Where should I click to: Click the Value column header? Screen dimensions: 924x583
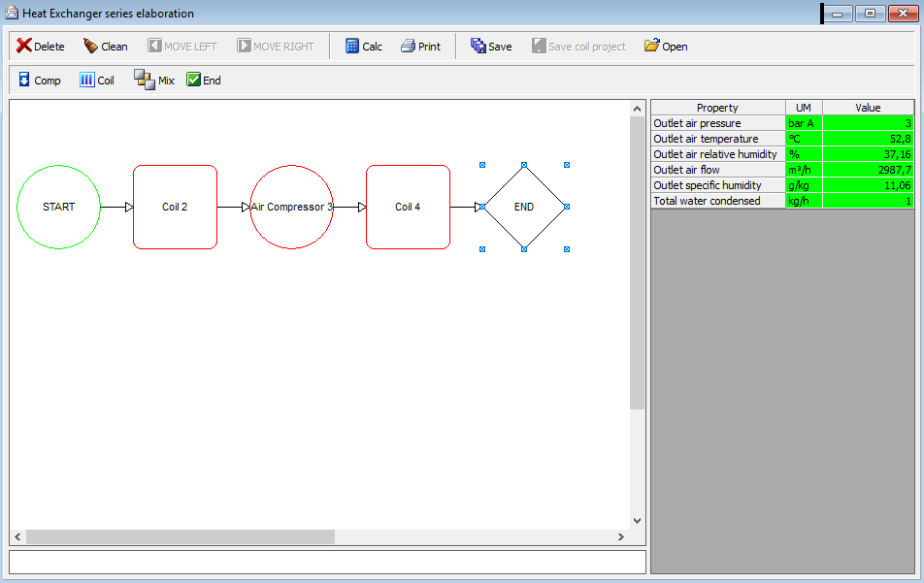868,107
